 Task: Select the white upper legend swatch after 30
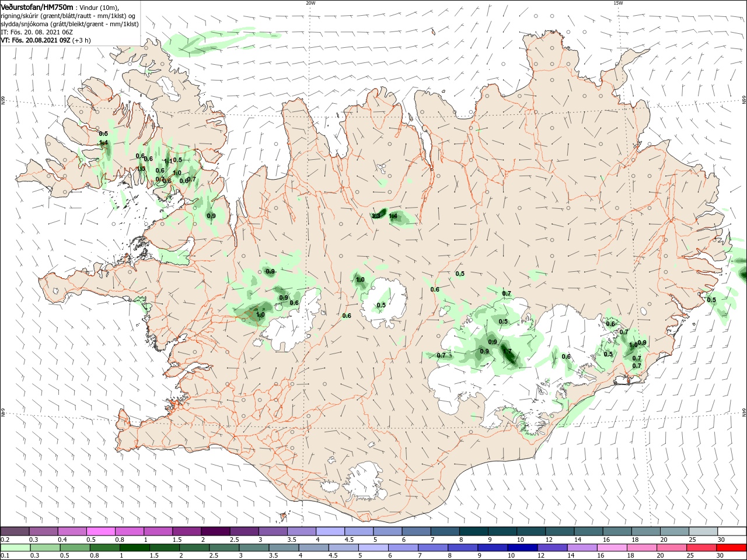[732, 531]
